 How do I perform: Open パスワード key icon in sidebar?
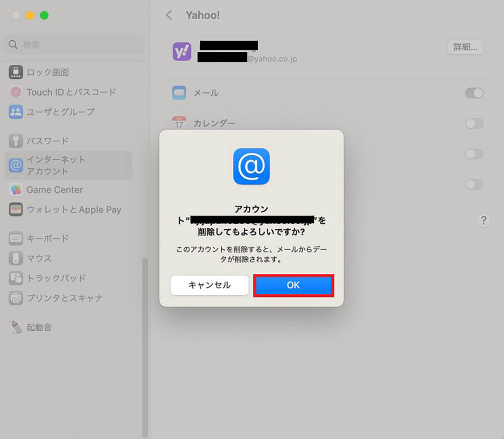point(16,141)
